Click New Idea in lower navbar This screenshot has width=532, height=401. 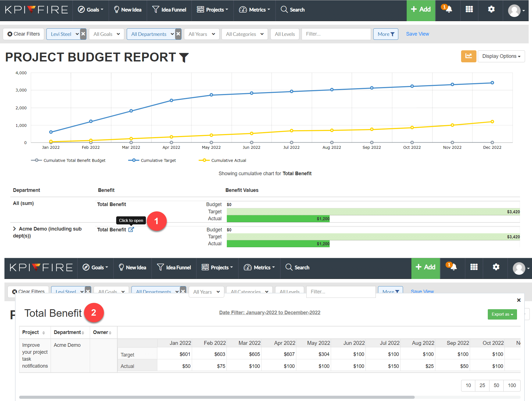coord(132,268)
